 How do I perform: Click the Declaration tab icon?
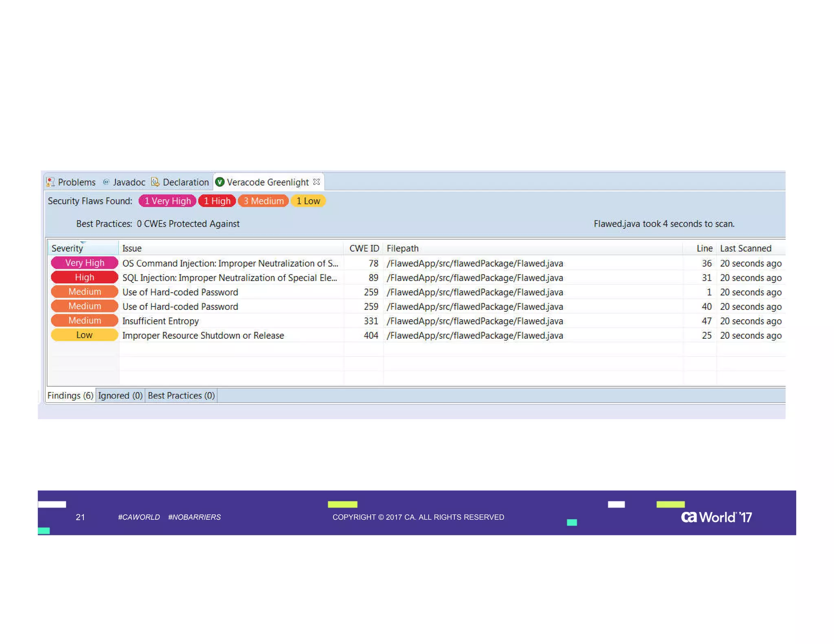point(155,182)
